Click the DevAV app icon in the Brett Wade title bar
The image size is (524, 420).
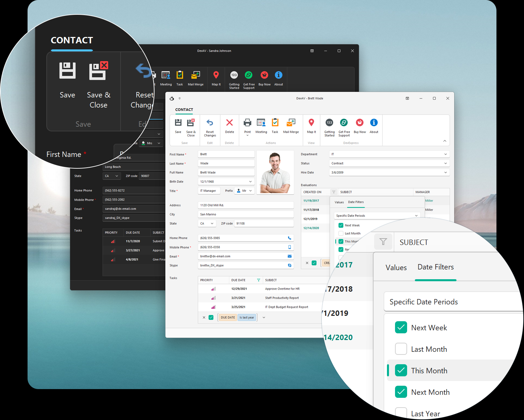pos(172,98)
